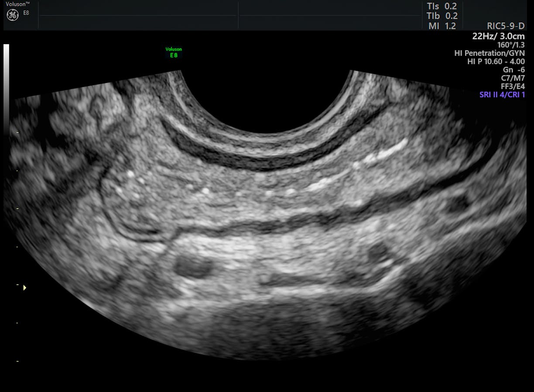534x392 pixels.
Task: Click the C7/M7 parameter text
Action: 513,78
